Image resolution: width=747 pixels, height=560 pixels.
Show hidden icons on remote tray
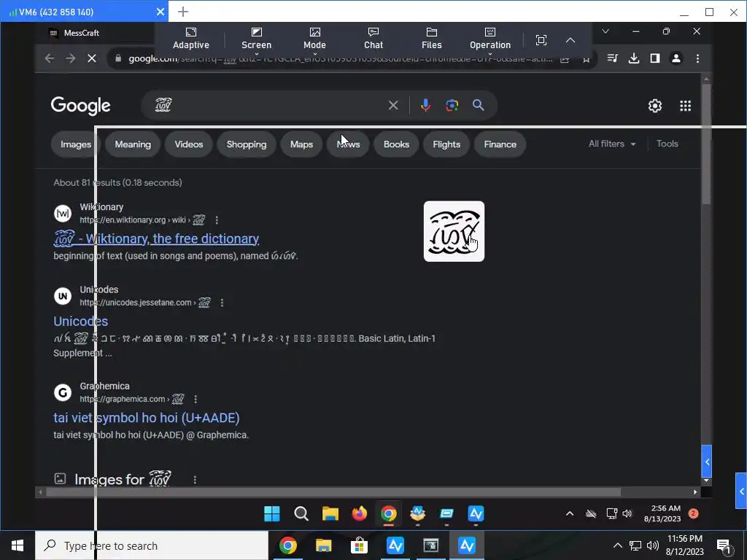click(570, 514)
